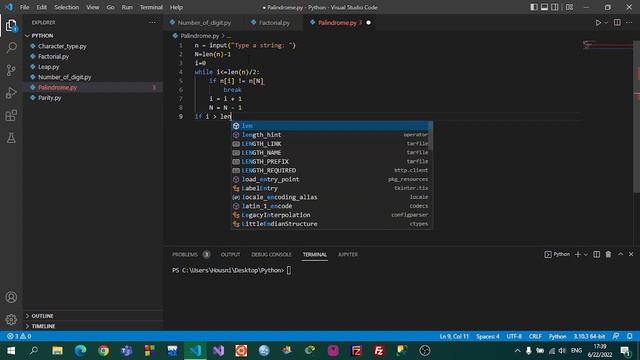Open Run and Debug view
640x360 pixels.
pos(11,93)
